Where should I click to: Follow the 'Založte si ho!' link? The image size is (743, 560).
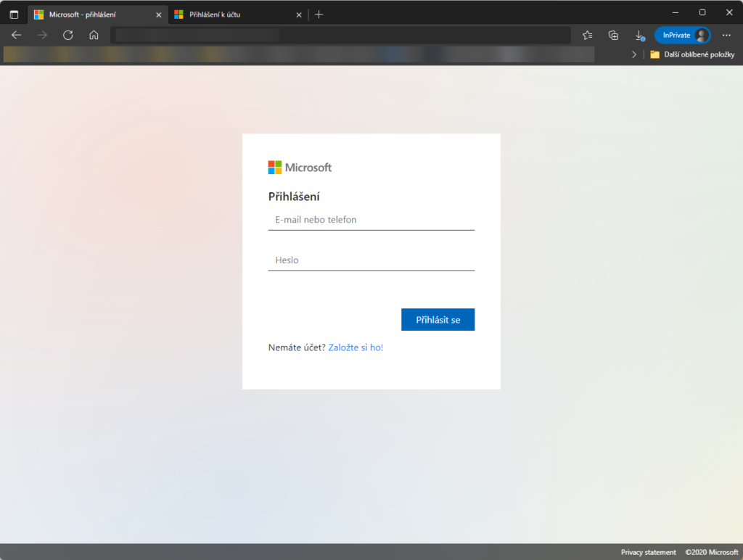click(x=356, y=347)
